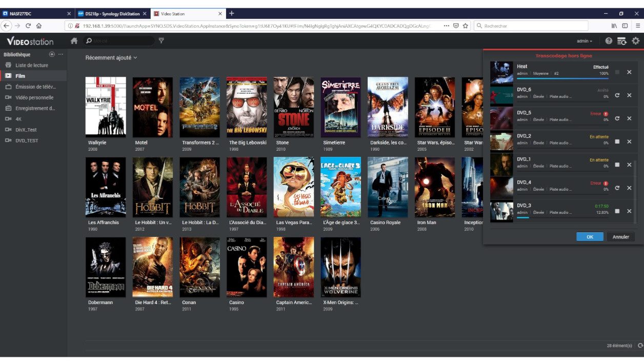Remove the DVD_2 transcoding task

click(x=629, y=142)
